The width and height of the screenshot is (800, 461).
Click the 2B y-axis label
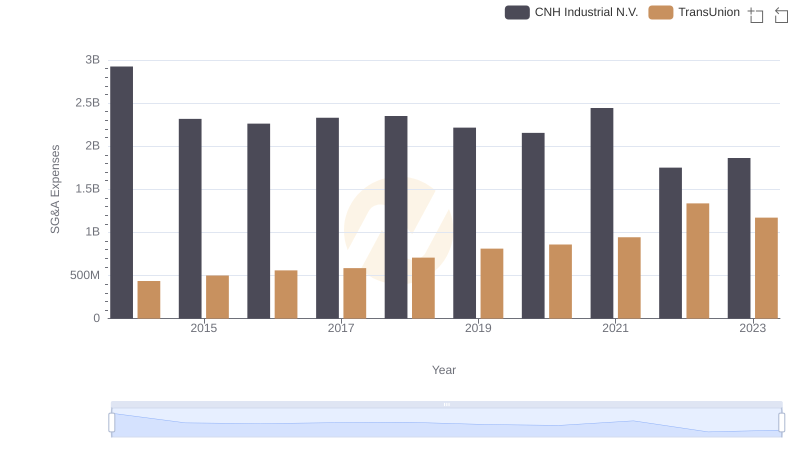(x=92, y=146)
